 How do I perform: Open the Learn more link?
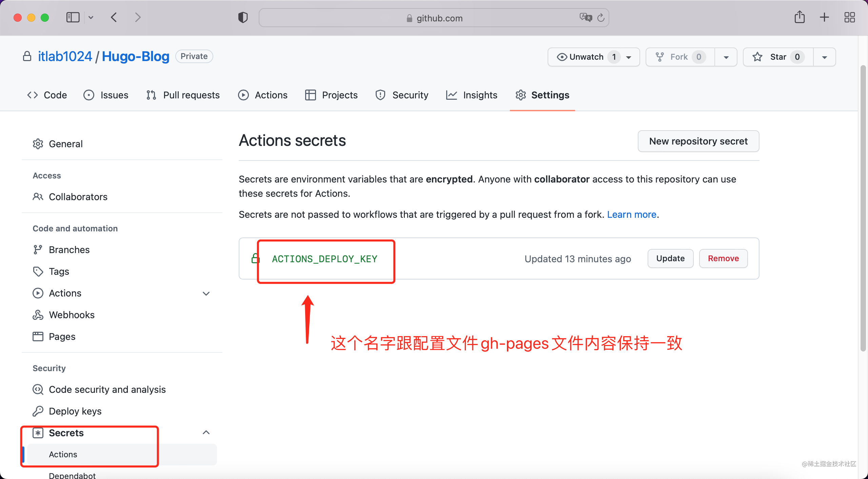tap(631, 214)
